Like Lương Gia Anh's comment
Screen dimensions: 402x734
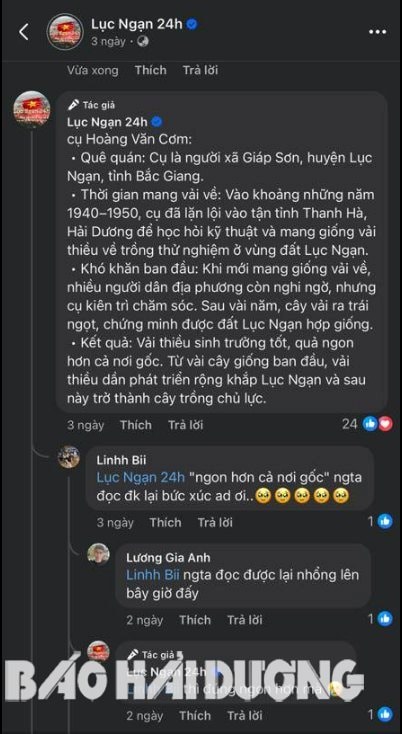pos(195,620)
